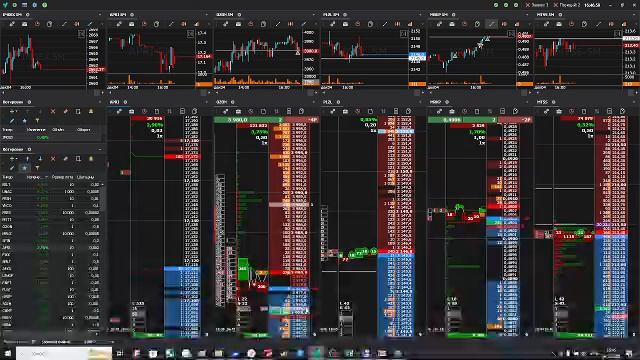Screen dimensions: 640x360
Task: Click the portfolio briefcase icon in the PLZL chart toolbar
Action: pyautogui.click(x=345, y=24)
